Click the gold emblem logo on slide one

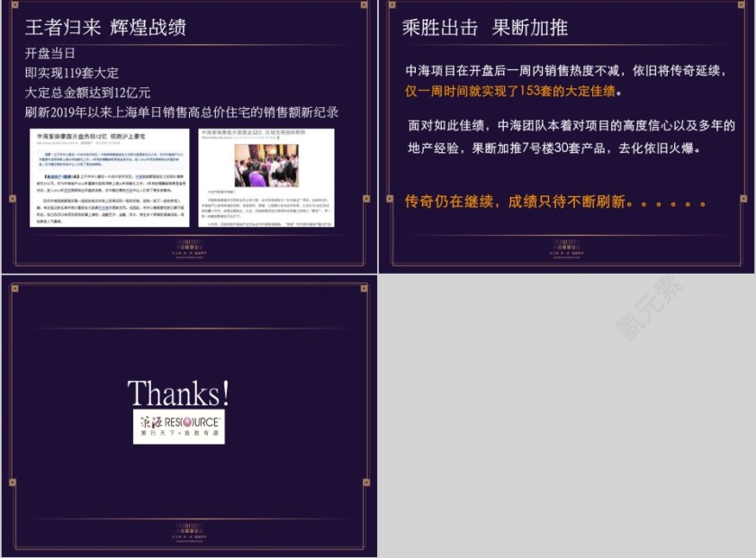(x=187, y=244)
